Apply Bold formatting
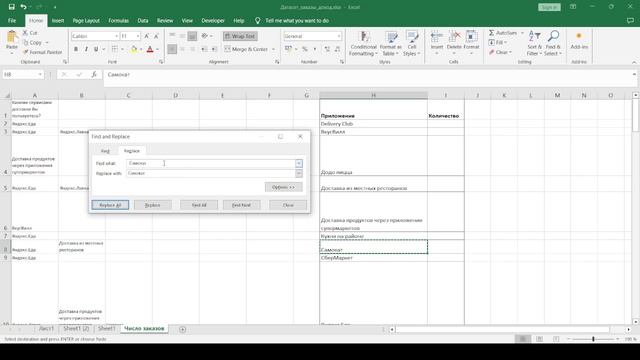 pos(76,49)
